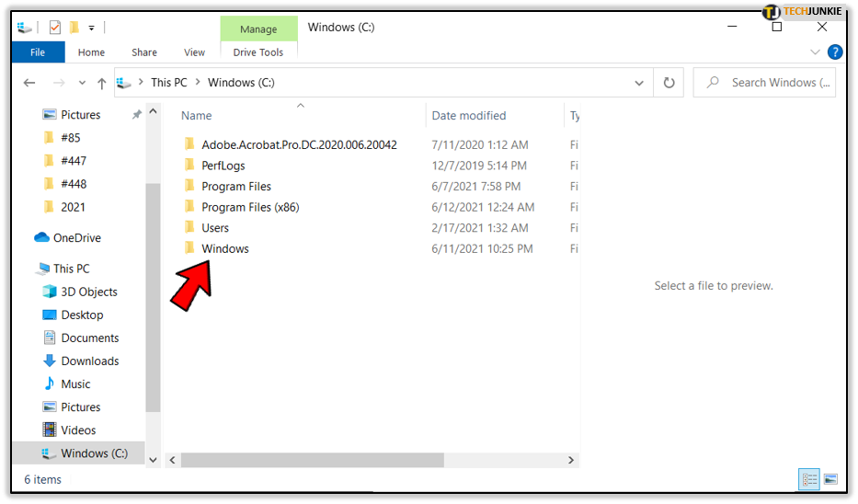The width and height of the screenshot is (858, 504).
Task: Click the Refresh button beside address bar
Action: [669, 83]
